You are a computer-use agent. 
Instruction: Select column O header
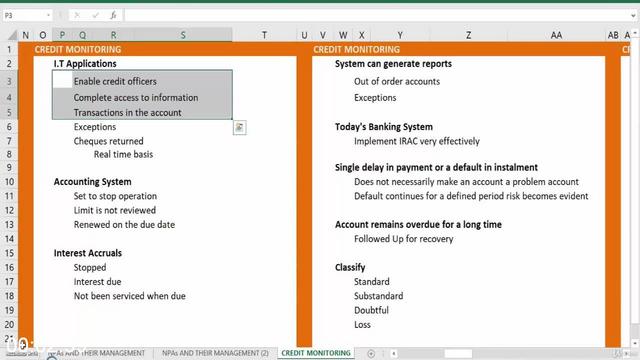pos(43,35)
